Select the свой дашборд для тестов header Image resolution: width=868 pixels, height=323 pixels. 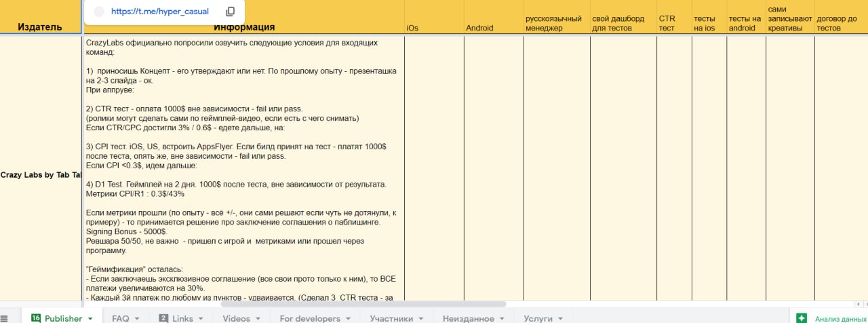pos(623,18)
